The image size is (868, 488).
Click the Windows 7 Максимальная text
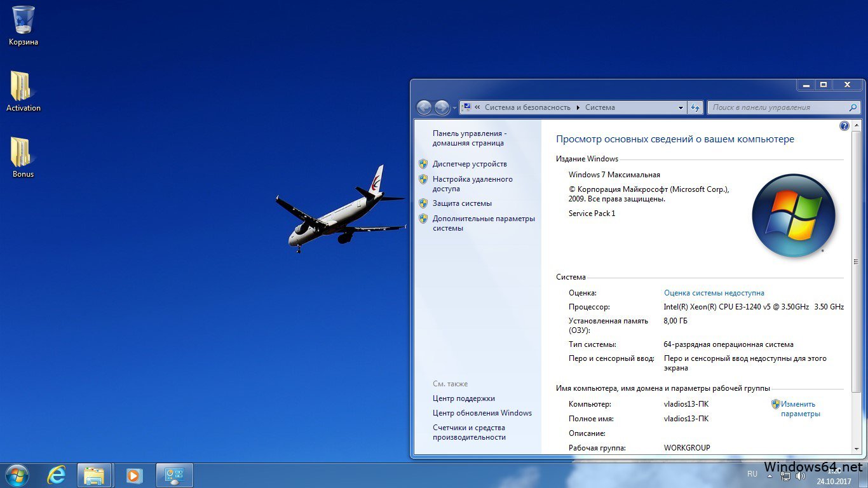click(x=614, y=175)
